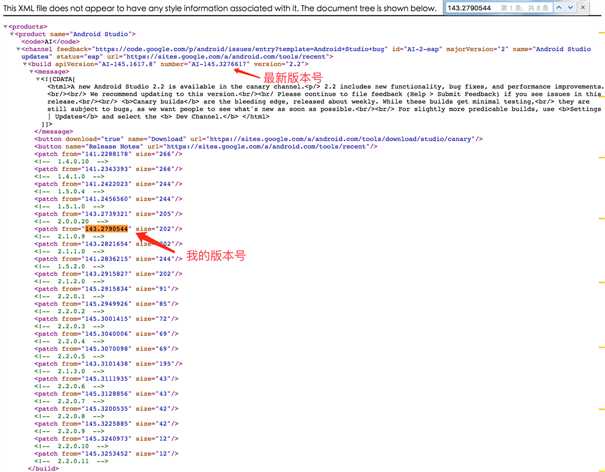Select comment 2.2.0.11 line
The image size is (605, 472).
[71, 461]
